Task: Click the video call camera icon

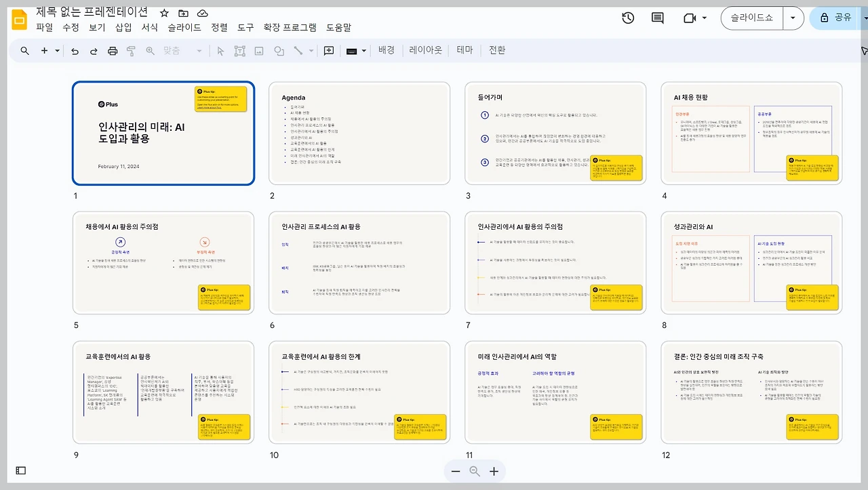Action: (x=690, y=18)
